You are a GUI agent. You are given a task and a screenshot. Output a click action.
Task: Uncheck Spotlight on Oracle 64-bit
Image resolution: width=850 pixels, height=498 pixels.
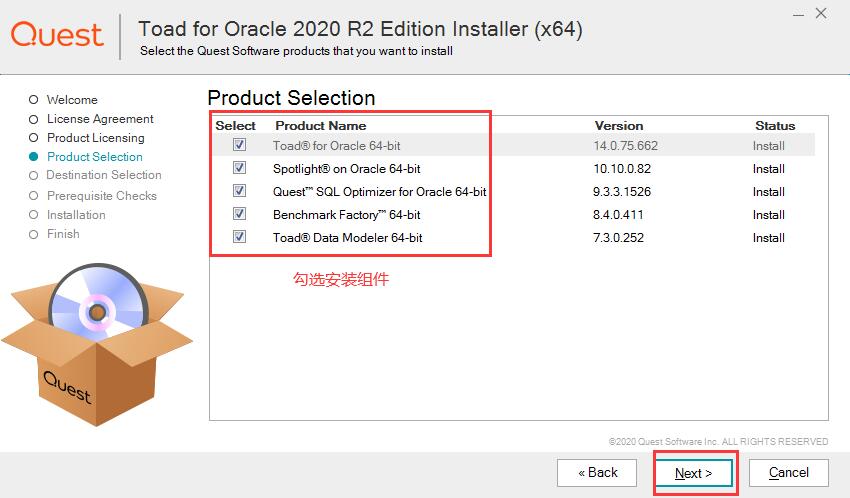239,168
